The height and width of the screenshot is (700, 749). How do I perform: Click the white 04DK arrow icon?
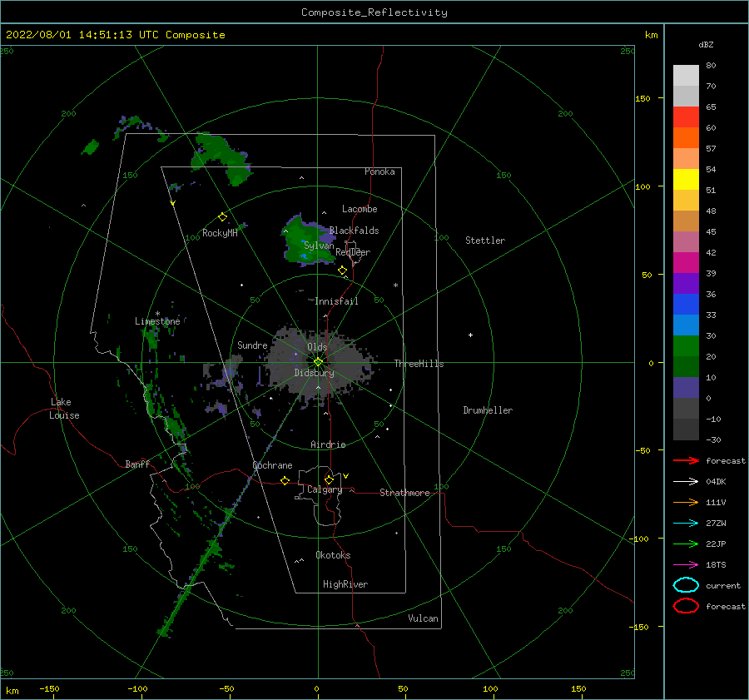point(686,482)
